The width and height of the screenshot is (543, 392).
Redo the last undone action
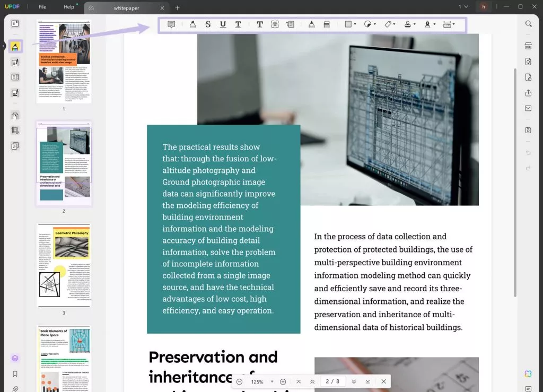click(x=528, y=168)
